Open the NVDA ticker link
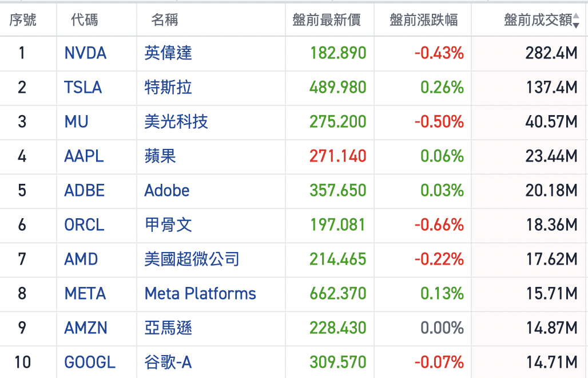Viewport: 588px width, 378px height. tap(85, 53)
